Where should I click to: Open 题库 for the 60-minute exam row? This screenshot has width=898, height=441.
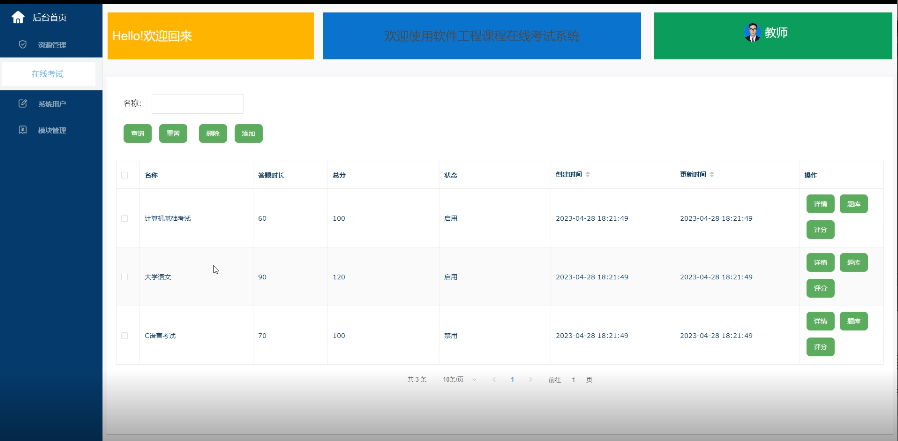(854, 204)
